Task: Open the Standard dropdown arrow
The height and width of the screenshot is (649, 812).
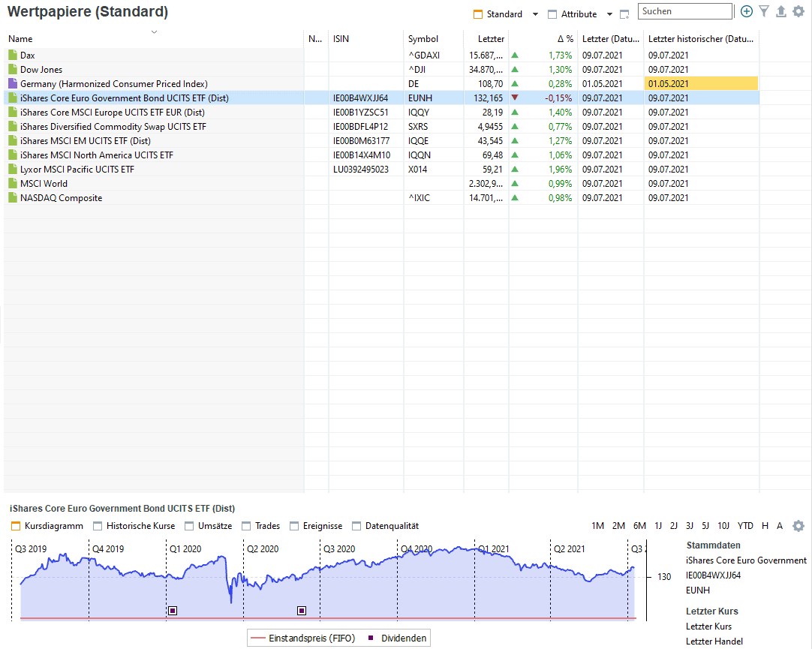Action: [536, 14]
